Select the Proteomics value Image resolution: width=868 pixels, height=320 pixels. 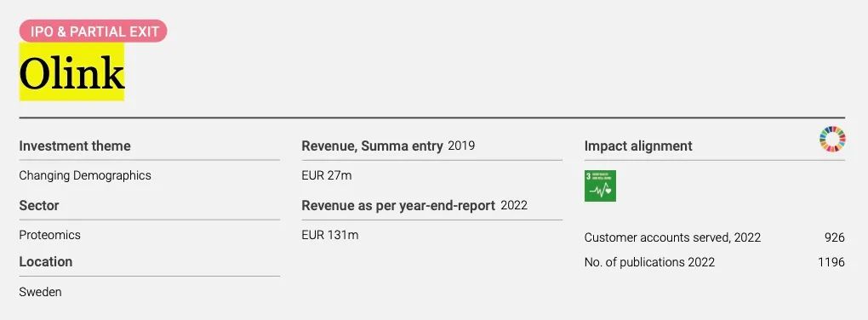coord(50,235)
